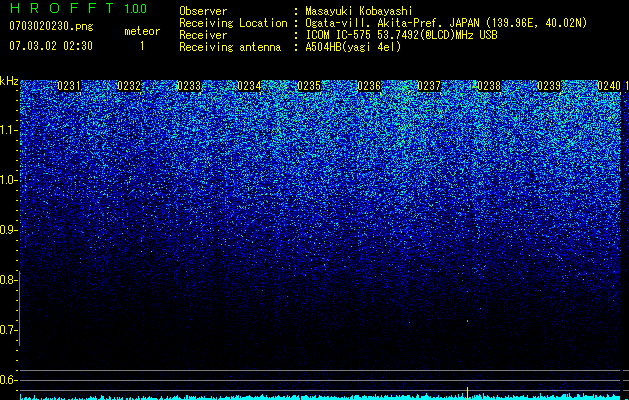629x400 pixels.
Task: Click the grey vertical bar beside frequency axis
Action: tap(20, 309)
